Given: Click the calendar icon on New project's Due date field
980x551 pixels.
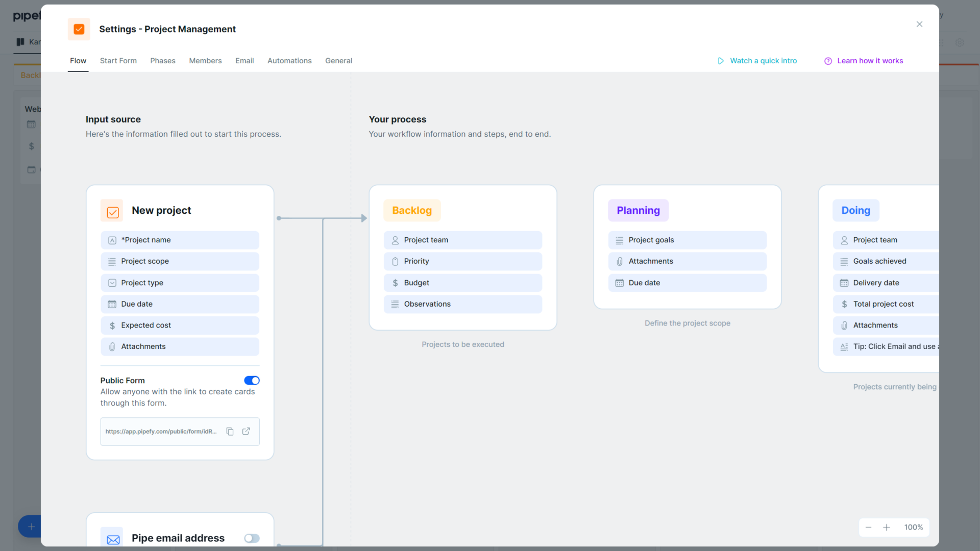Looking at the screenshot, I should click(112, 304).
